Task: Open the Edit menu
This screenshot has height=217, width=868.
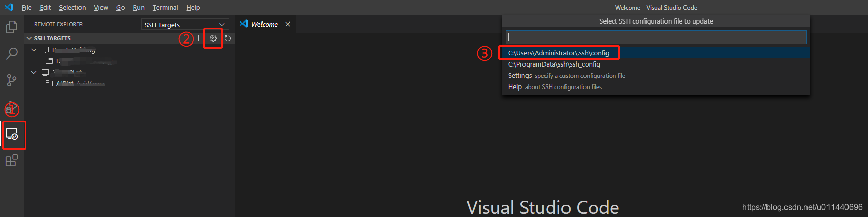Action: [x=45, y=7]
